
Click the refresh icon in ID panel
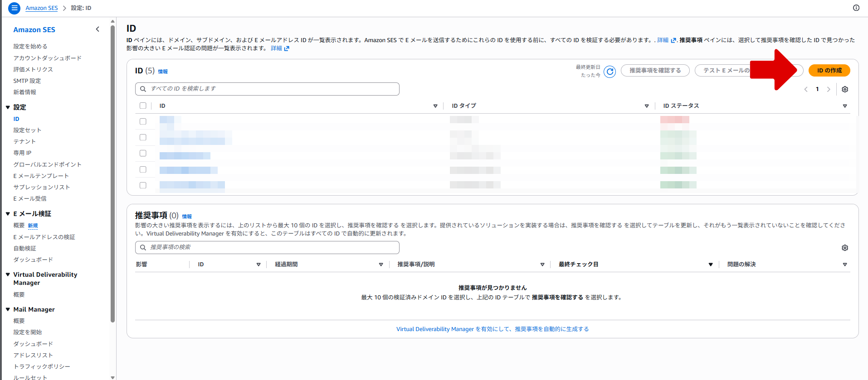[x=610, y=72]
